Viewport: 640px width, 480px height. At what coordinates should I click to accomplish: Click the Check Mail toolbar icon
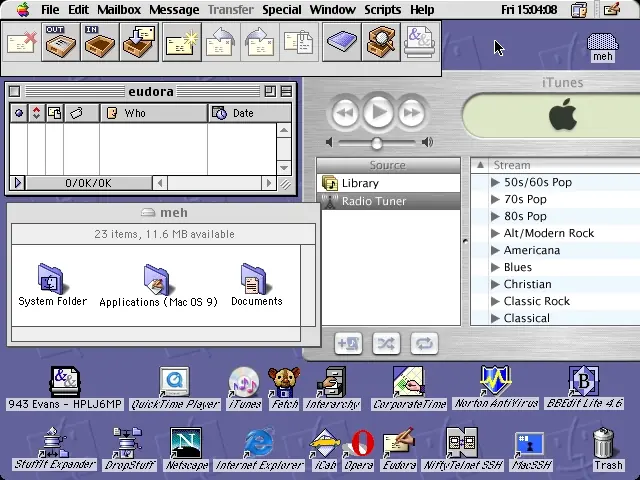tap(140, 42)
